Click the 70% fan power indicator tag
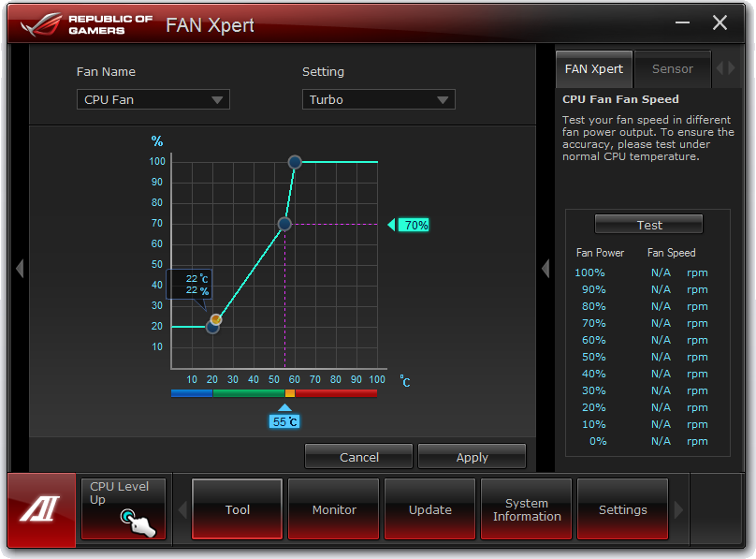Screen dimensions: 756x559 (x=409, y=225)
